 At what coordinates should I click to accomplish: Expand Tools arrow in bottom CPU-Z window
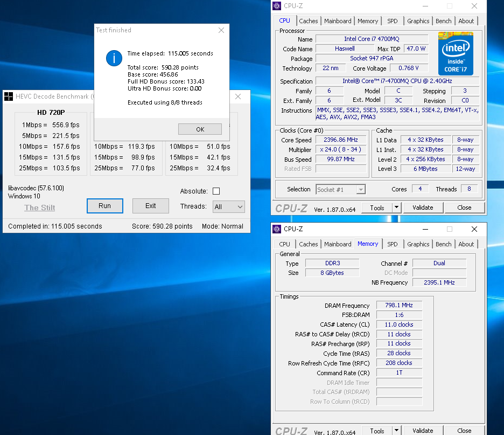pos(397,431)
